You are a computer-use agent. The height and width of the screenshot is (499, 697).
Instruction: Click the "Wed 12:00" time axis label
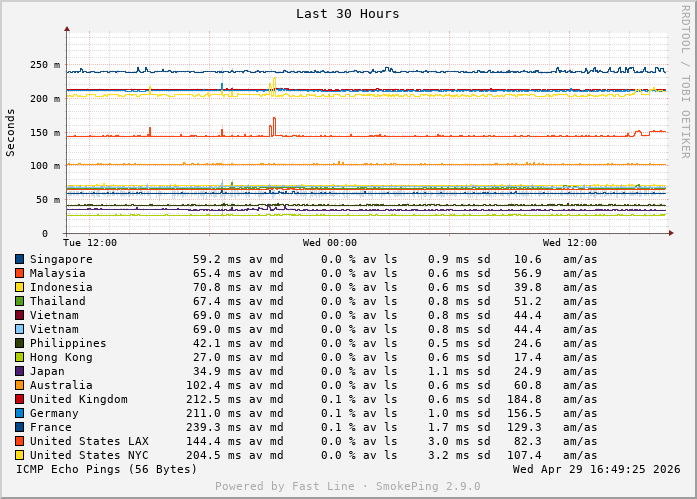[x=570, y=243]
